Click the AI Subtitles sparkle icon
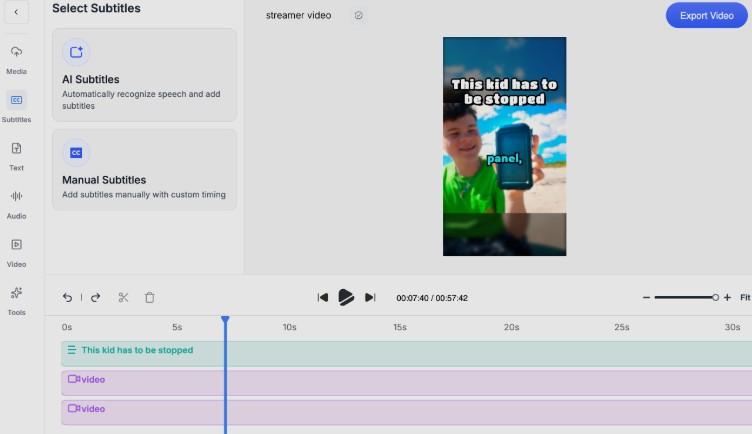 click(x=76, y=52)
